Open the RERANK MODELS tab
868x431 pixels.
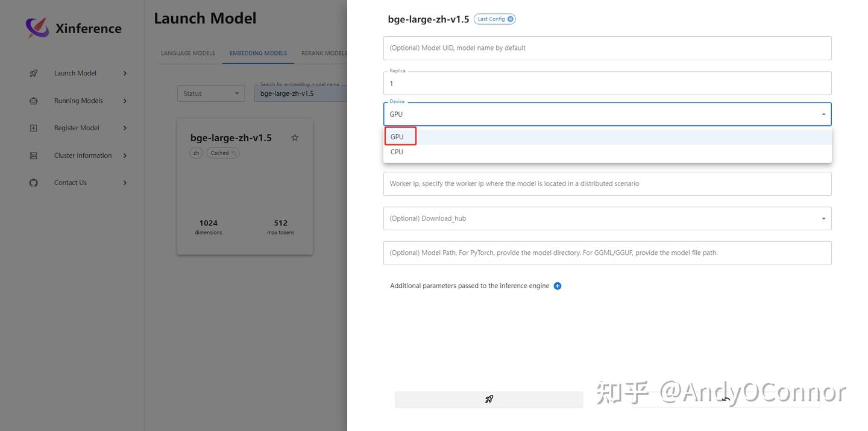click(324, 53)
